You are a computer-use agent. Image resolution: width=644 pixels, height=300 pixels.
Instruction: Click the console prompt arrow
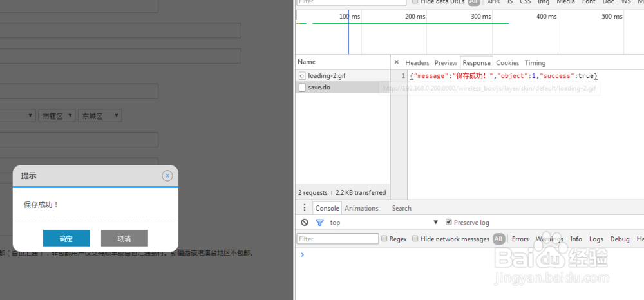point(303,255)
